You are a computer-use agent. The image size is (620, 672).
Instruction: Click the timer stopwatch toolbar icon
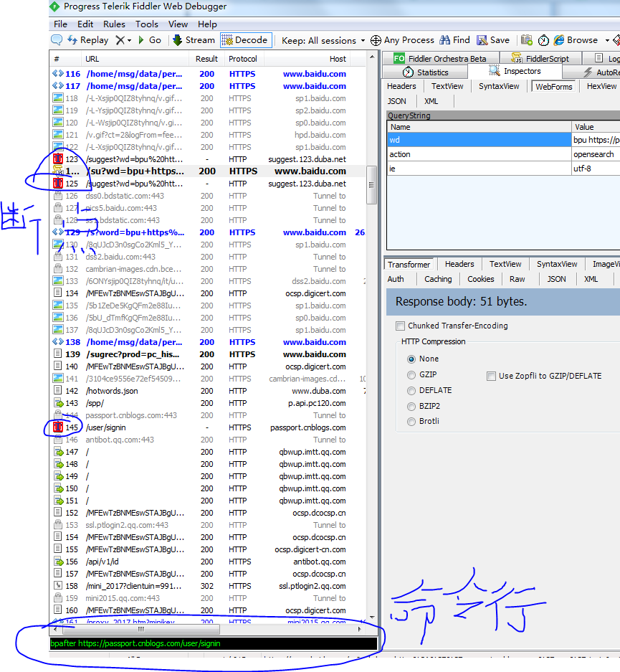click(x=543, y=40)
